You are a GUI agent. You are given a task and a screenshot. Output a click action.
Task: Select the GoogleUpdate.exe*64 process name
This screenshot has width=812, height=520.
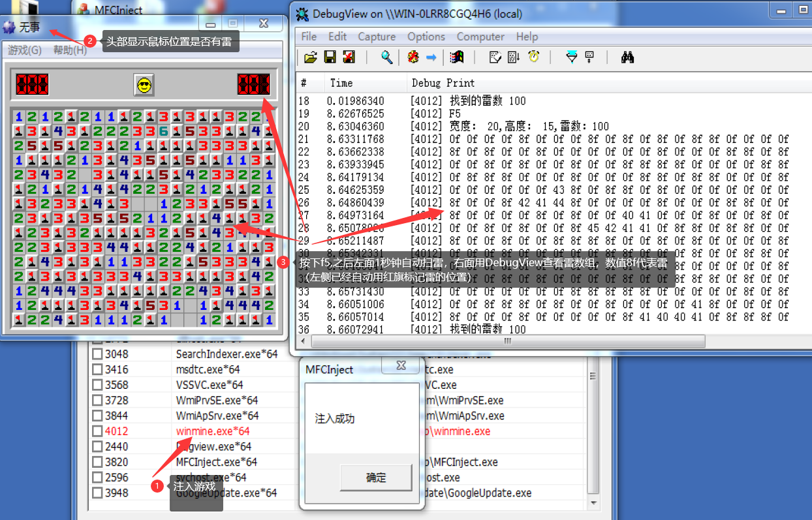226,493
